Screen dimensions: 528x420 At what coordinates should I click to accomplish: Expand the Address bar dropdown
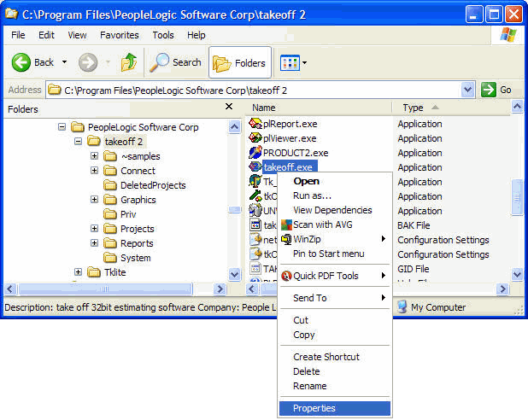(467, 90)
